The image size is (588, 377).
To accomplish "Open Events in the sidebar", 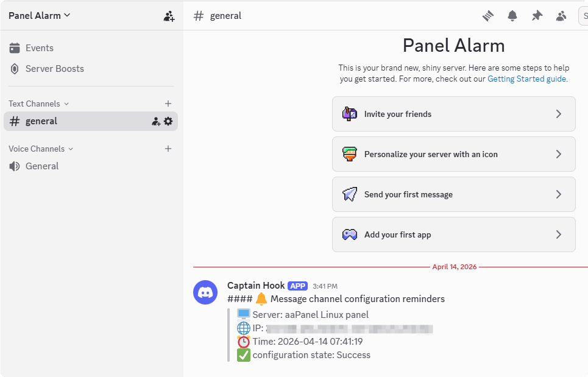I will tap(40, 48).
